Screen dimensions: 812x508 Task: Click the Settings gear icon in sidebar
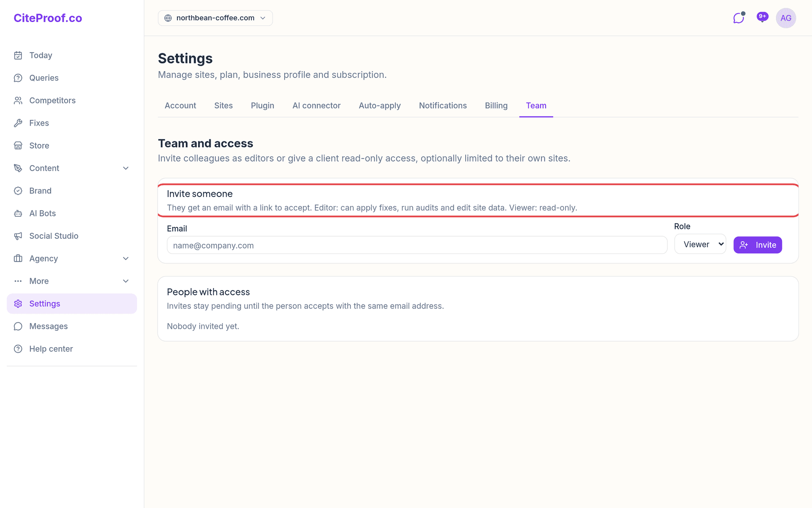point(18,304)
